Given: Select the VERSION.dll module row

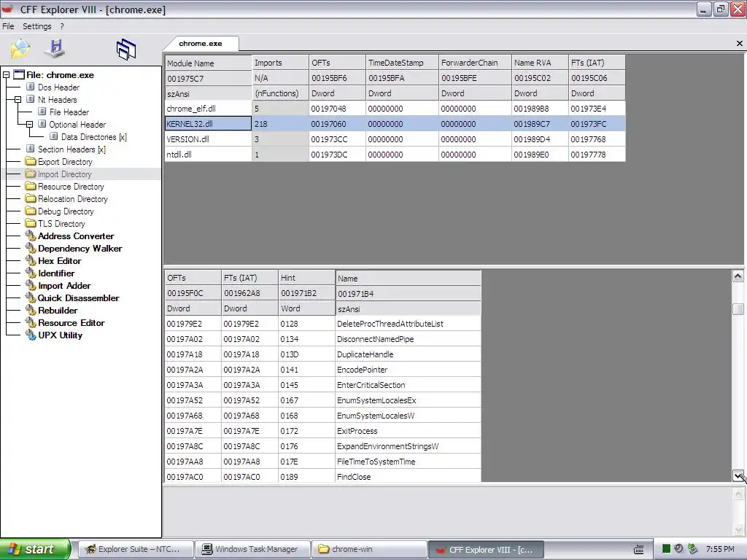Looking at the screenshot, I should pyautogui.click(x=395, y=139).
